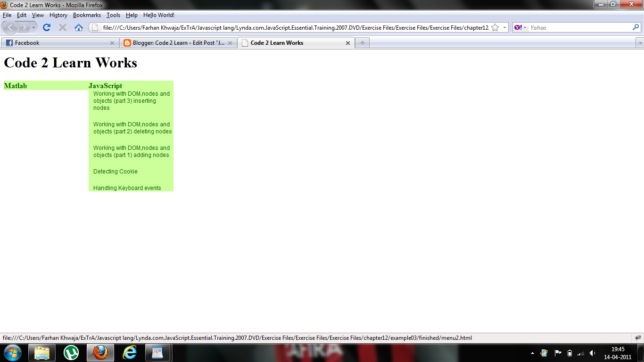Open the History menu
Viewport: 644px width, 362px height.
tap(58, 15)
